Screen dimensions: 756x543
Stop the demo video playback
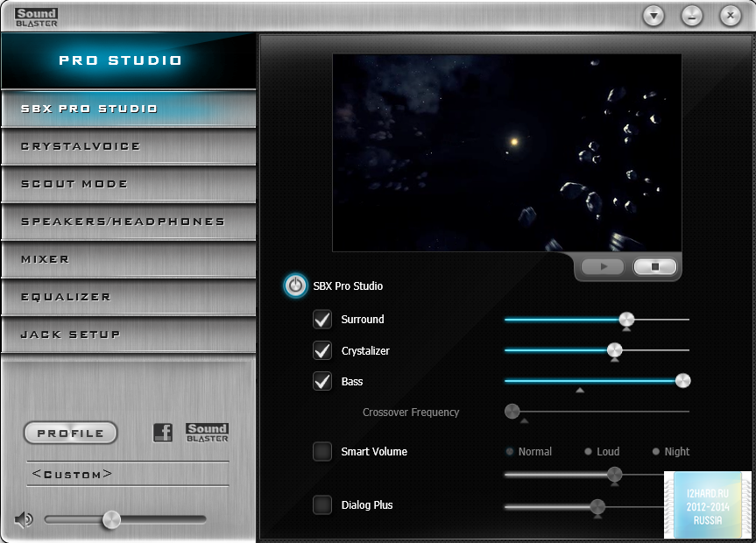pyautogui.click(x=654, y=267)
